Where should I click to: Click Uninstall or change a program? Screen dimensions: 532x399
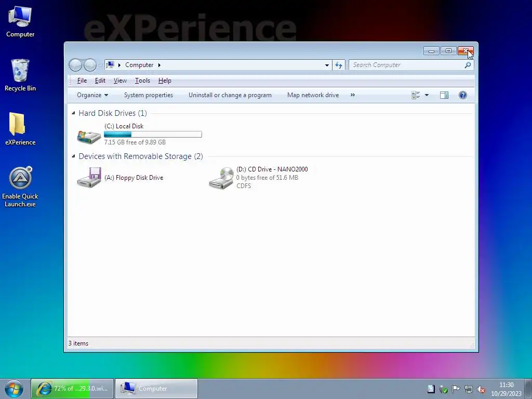click(230, 95)
